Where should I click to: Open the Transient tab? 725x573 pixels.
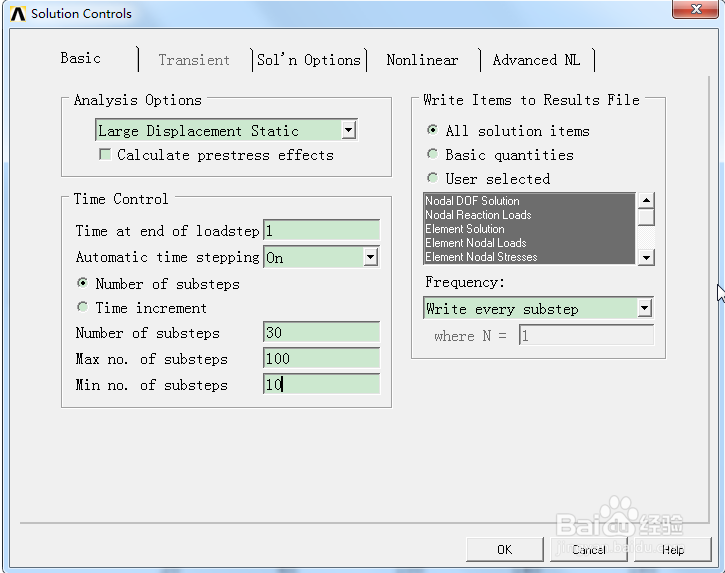194,60
